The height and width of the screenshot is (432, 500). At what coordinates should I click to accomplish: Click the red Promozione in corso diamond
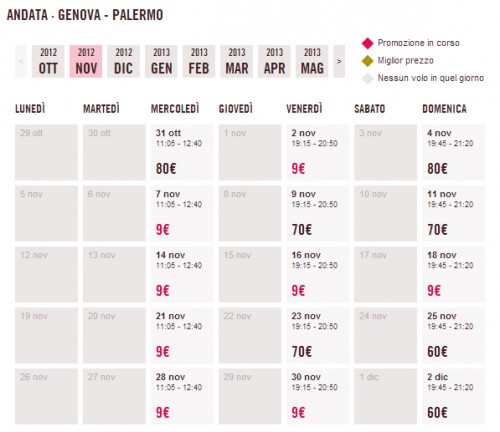[x=367, y=43]
